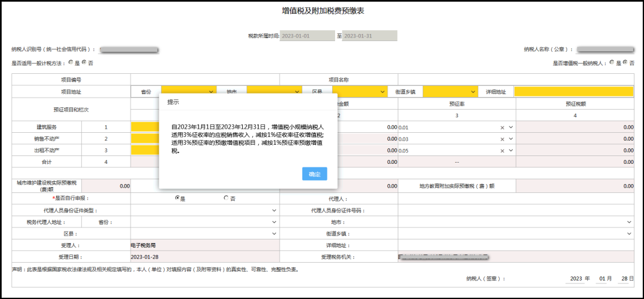Open the 代理人员身份证件类型 dropdown
The image size is (644, 299).
(x=205, y=210)
